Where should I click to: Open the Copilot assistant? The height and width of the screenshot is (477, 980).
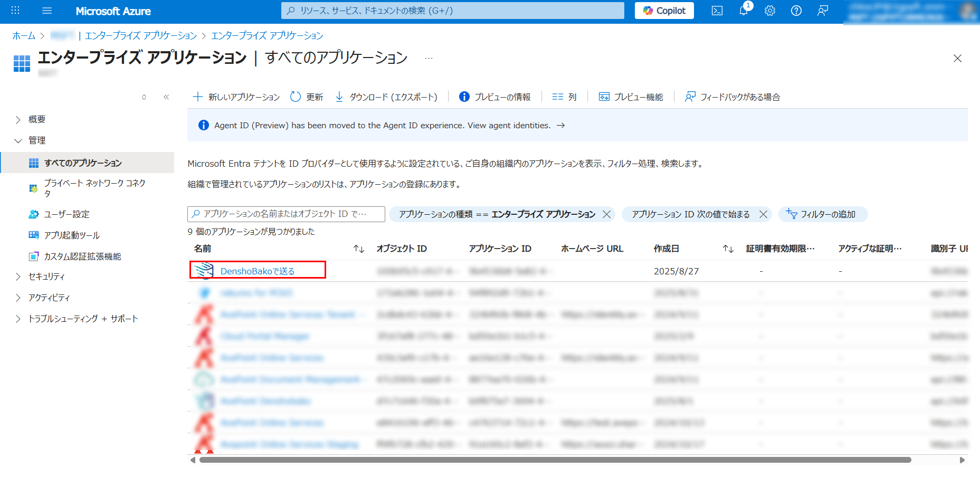pos(664,11)
